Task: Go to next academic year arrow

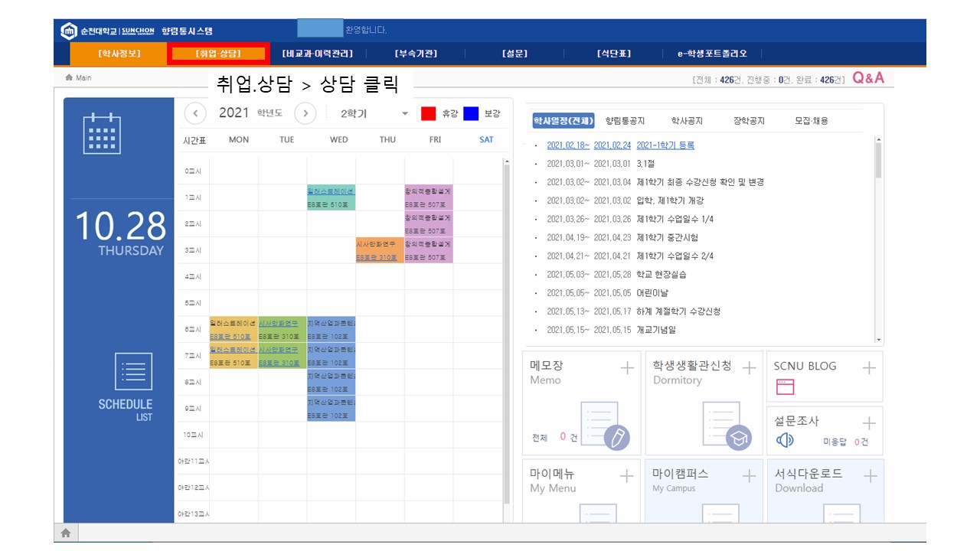Action: (x=305, y=113)
